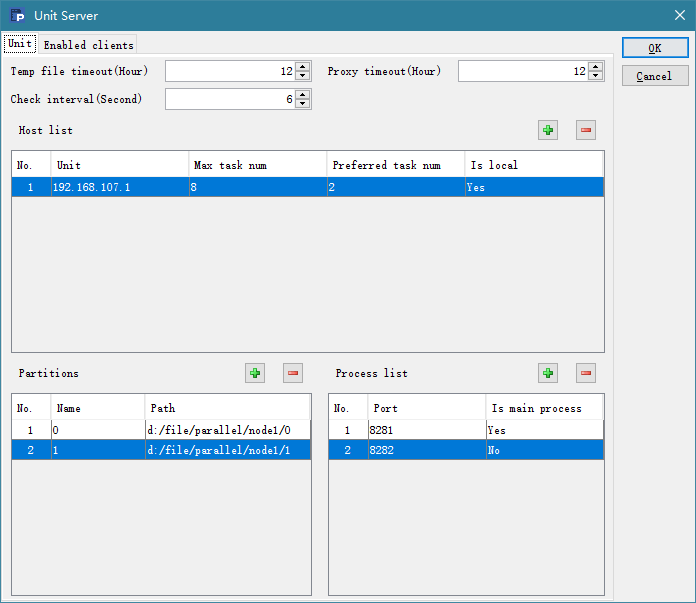Increase Temp file timeout with the up arrow
696x603 pixels.
303,67
